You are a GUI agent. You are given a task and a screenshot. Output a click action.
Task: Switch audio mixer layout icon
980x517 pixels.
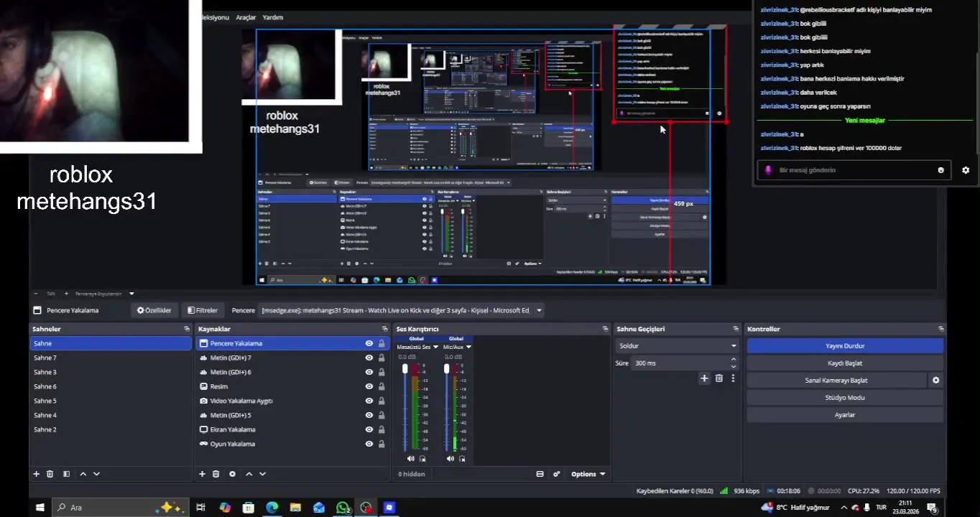[540, 474]
